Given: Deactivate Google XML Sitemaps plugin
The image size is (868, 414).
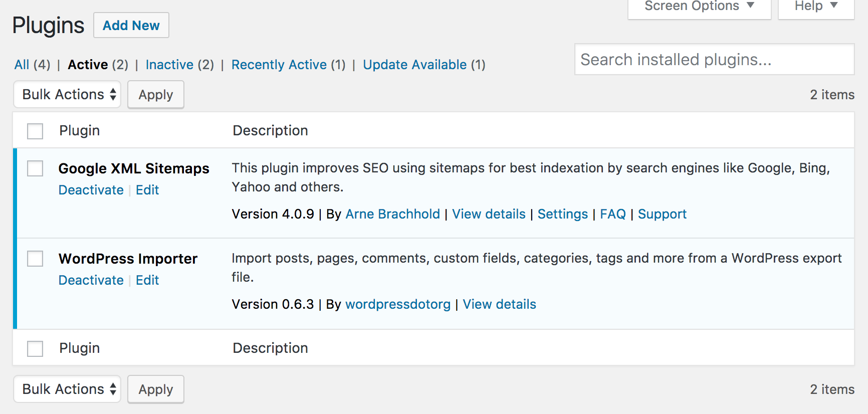Looking at the screenshot, I should pyautogui.click(x=91, y=190).
